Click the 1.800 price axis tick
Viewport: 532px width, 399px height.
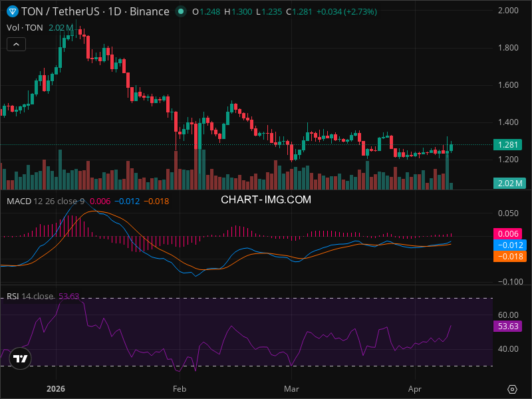point(508,48)
